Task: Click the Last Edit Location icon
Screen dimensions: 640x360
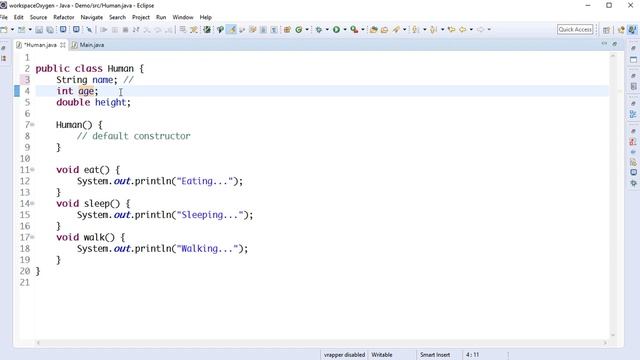Action: (451, 29)
